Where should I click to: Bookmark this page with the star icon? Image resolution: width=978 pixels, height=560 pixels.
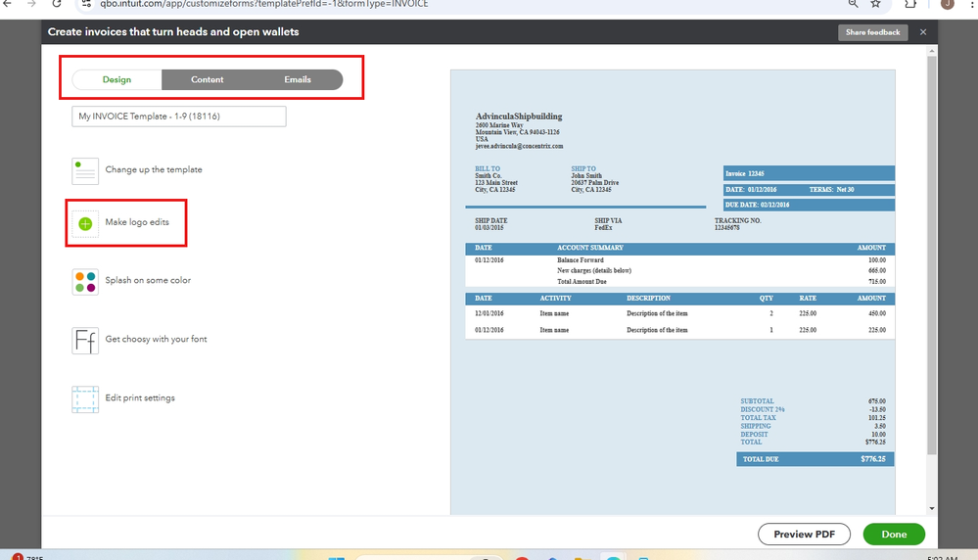tap(876, 4)
